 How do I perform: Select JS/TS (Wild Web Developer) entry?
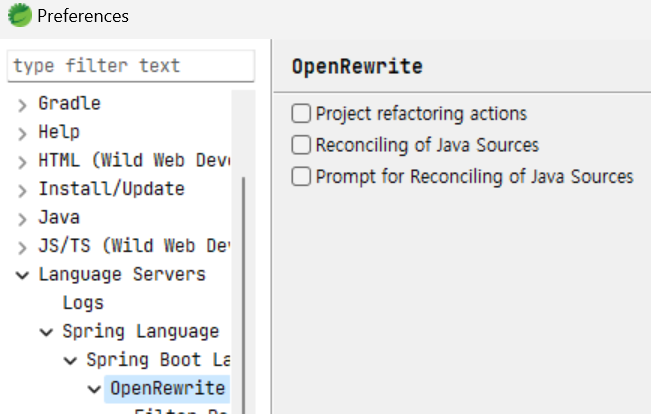coord(133,246)
